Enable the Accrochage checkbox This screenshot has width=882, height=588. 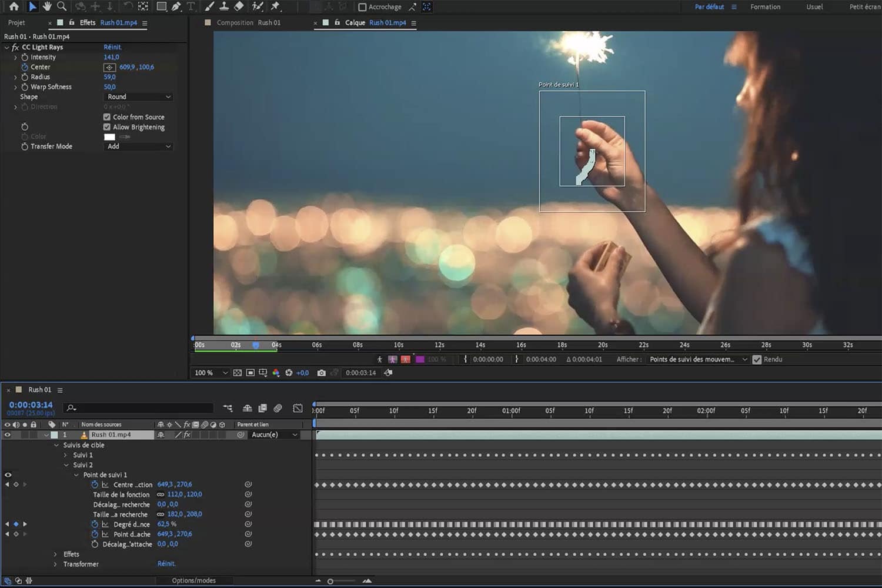pyautogui.click(x=362, y=7)
